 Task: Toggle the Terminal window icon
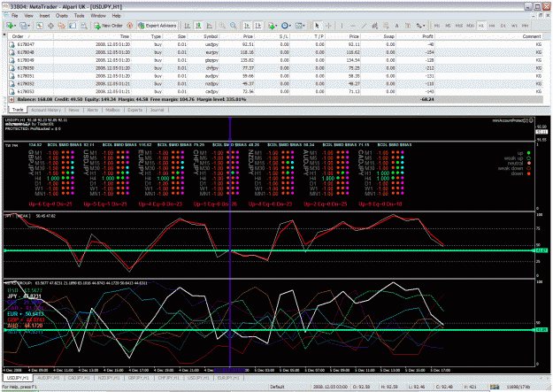click(73, 26)
